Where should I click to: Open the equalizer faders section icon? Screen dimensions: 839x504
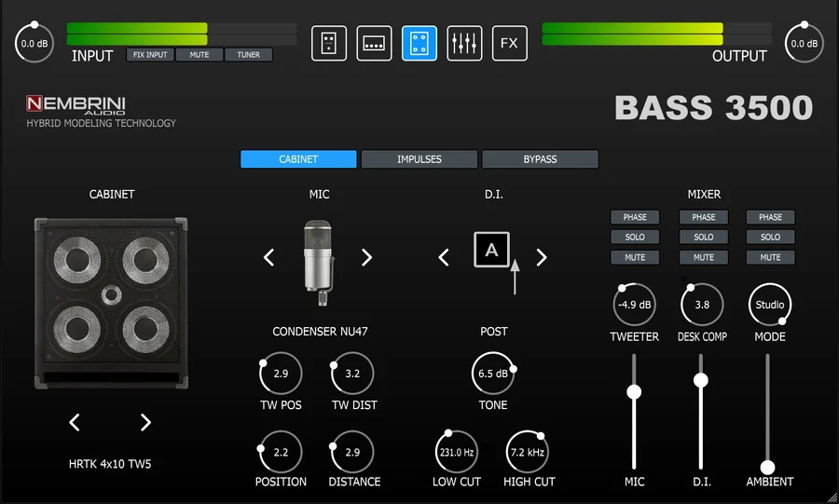[x=464, y=43]
